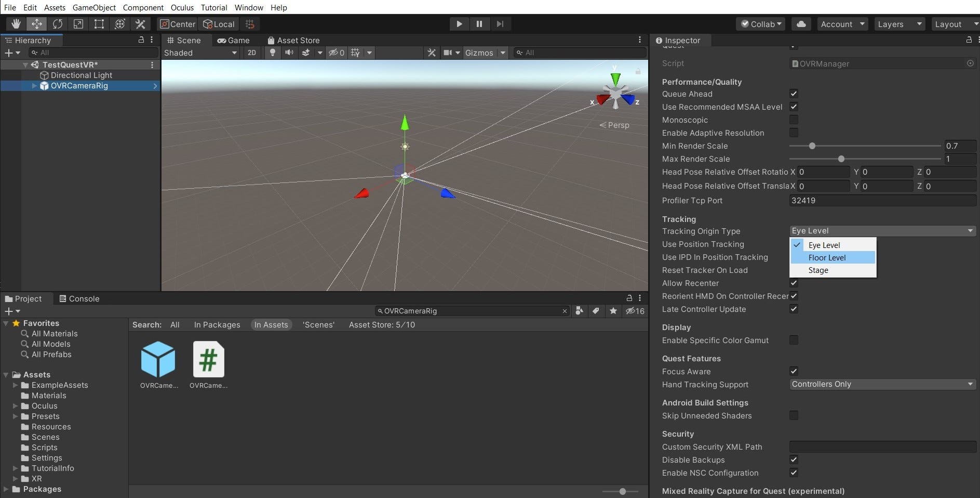980x498 pixels.
Task: Toggle Disable Backups checkbox
Action: [x=794, y=460]
